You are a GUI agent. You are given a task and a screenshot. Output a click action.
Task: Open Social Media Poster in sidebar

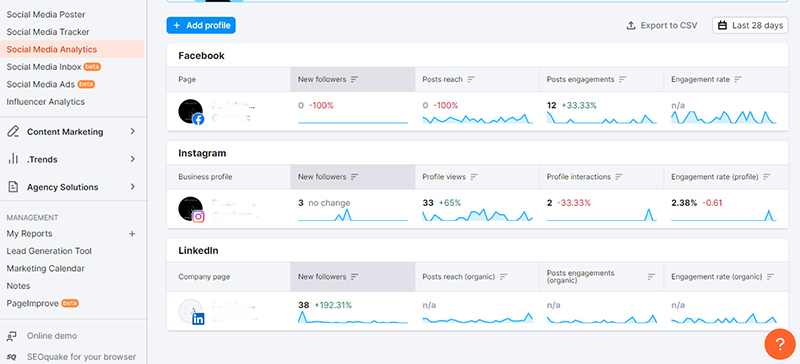pos(46,15)
